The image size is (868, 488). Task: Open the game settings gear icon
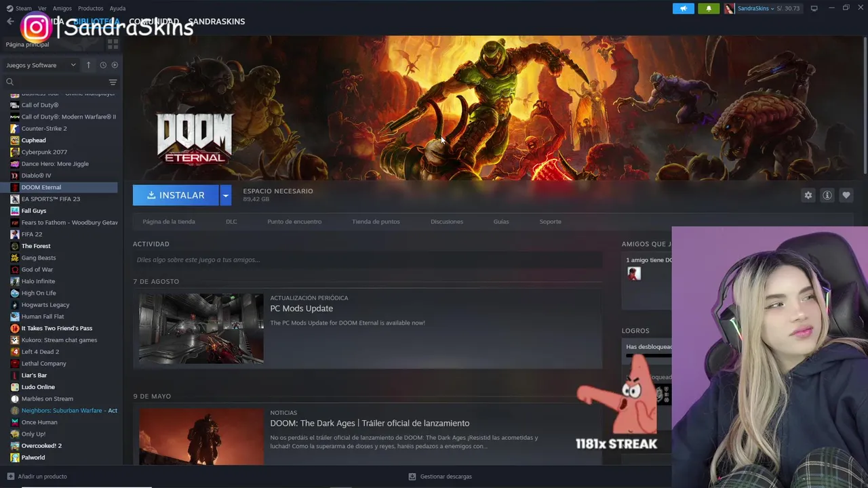coord(808,195)
